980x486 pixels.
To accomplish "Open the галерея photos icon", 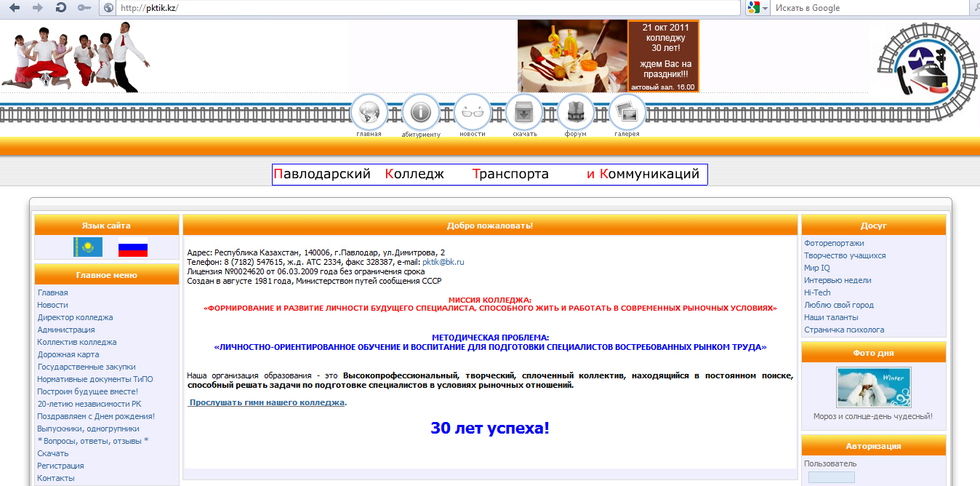I will (626, 113).
